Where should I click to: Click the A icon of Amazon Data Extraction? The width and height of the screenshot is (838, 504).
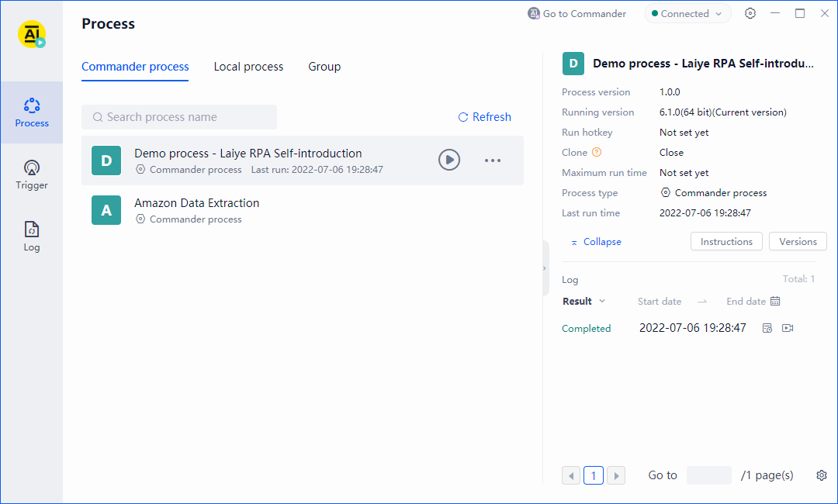pos(106,210)
